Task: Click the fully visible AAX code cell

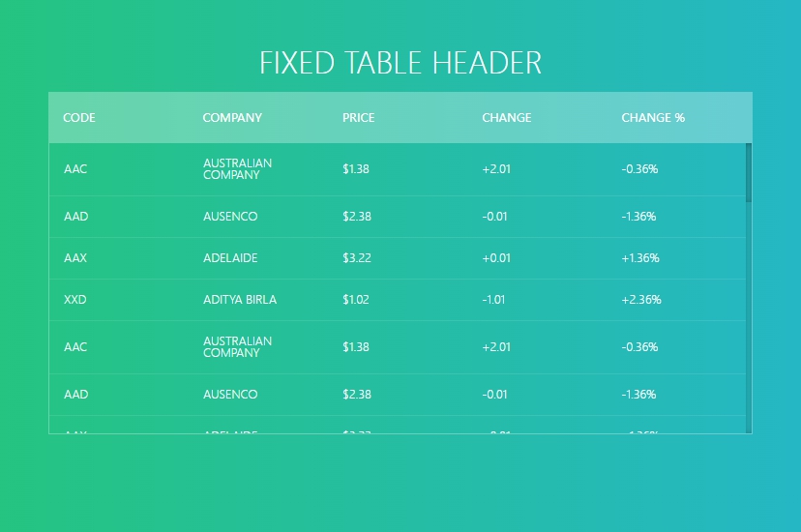Action: [x=75, y=258]
